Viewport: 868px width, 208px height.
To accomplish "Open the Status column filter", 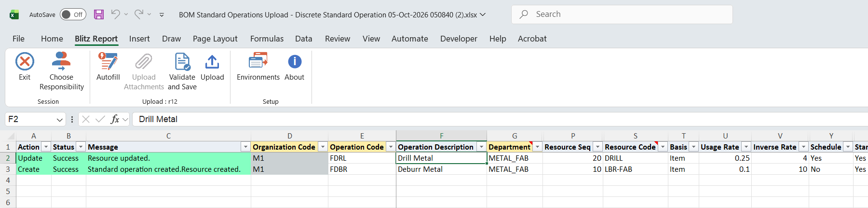I will coord(81,147).
